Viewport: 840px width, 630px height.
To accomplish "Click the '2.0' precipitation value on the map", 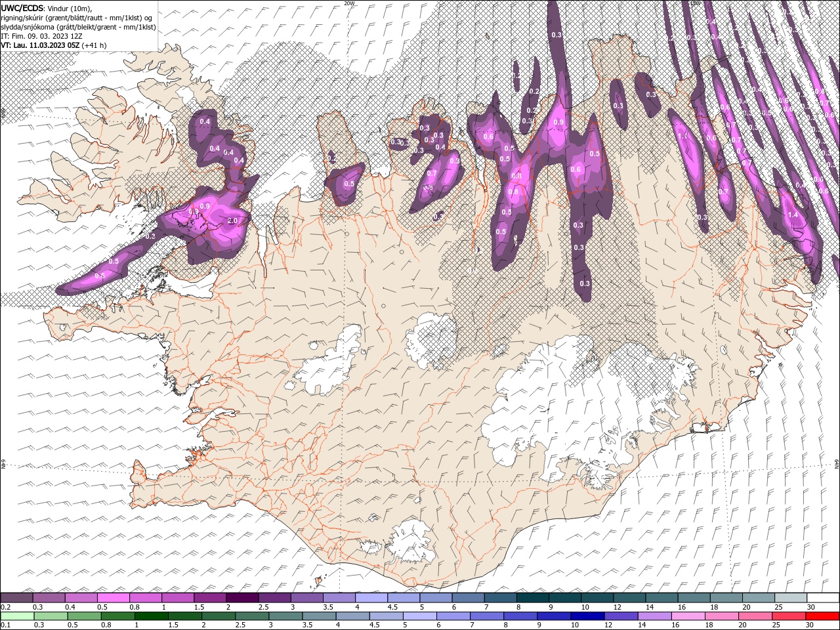I will point(232,221).
